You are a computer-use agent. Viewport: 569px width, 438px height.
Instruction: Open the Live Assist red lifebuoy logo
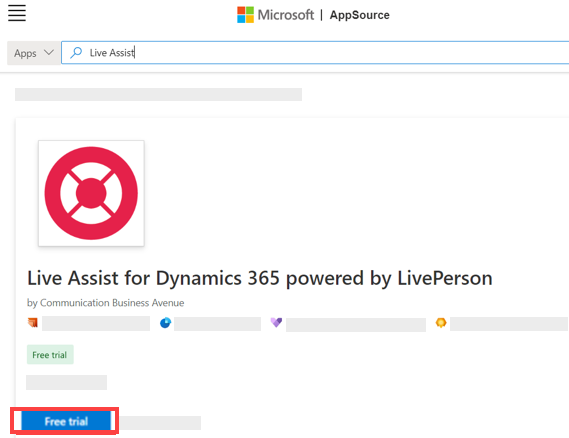[x=91, y=193]
